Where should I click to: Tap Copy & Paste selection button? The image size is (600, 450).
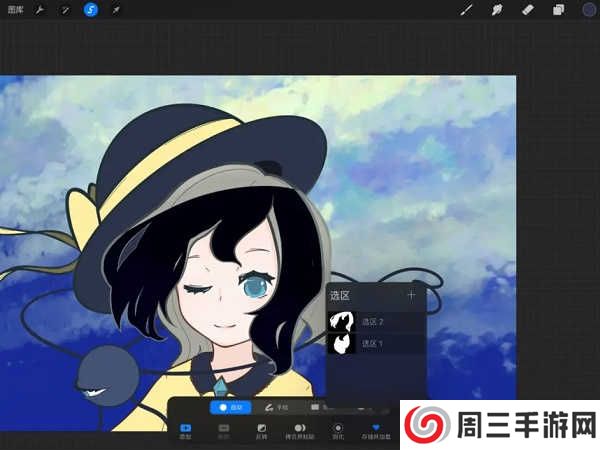tap(300, 431)
